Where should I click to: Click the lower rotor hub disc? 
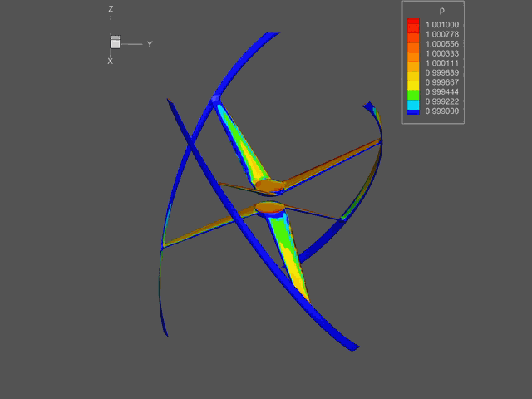click(x=270, y=207)
